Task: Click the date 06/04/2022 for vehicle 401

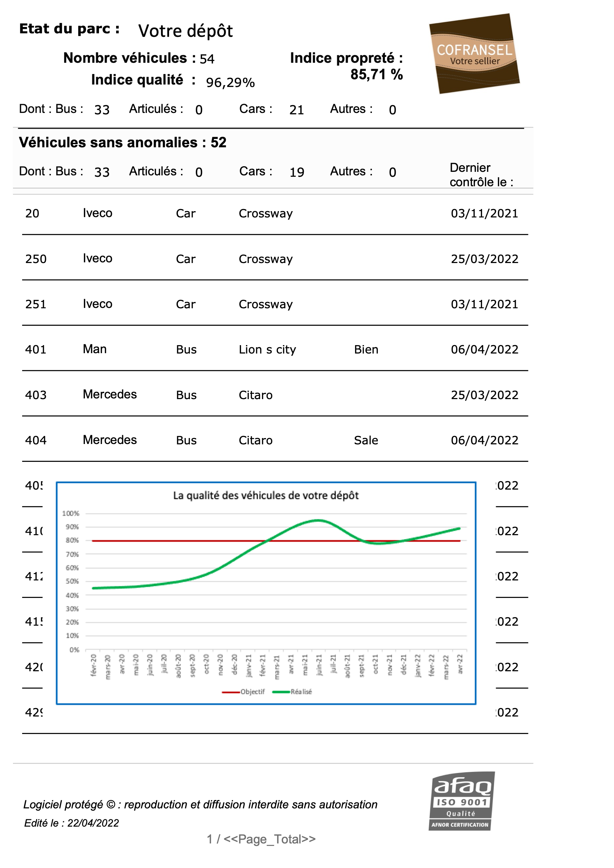Action: tap(484, 349)
